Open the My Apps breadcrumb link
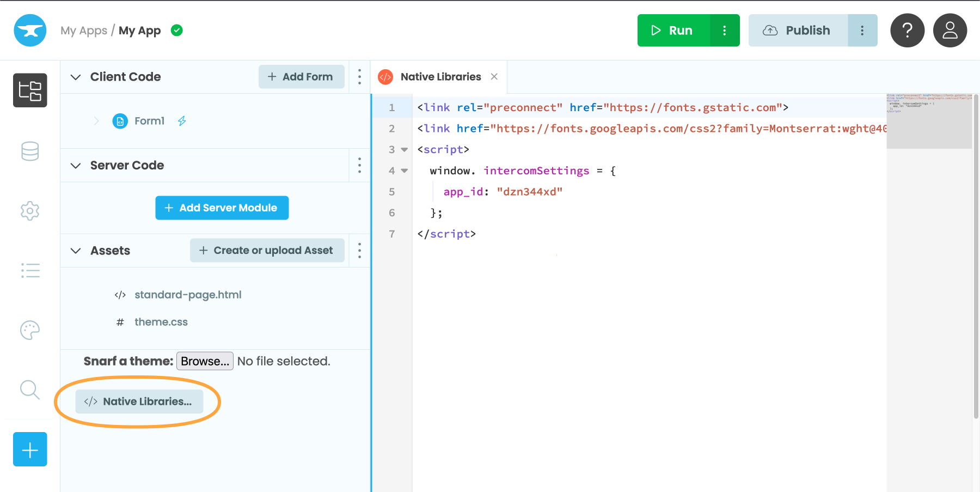The height and width of the screenshot is (492, 980). (84, 31)
